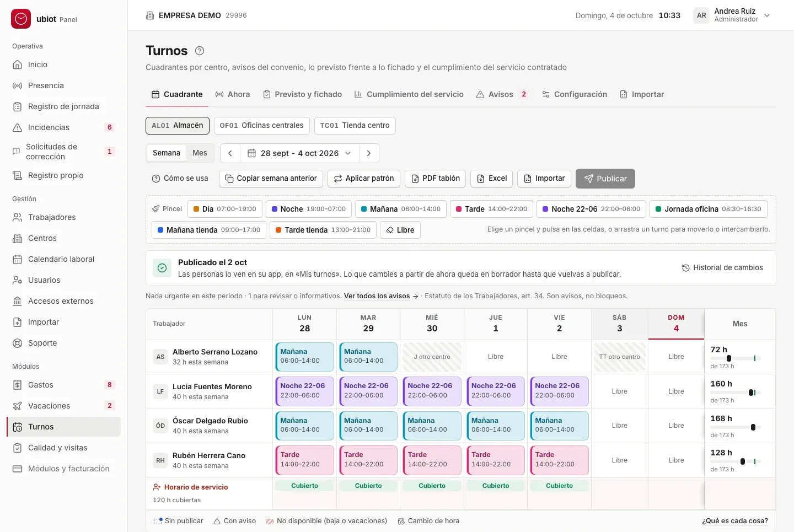
Task: Click Copiar semana anterior
Action: (x=271, y=179)
